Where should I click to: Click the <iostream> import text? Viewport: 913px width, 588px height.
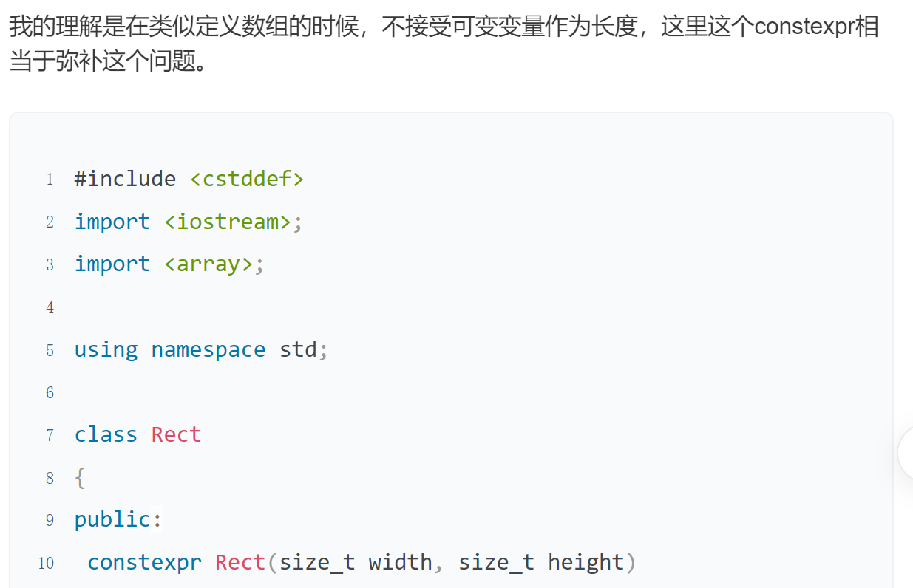[x=227, y=222]
